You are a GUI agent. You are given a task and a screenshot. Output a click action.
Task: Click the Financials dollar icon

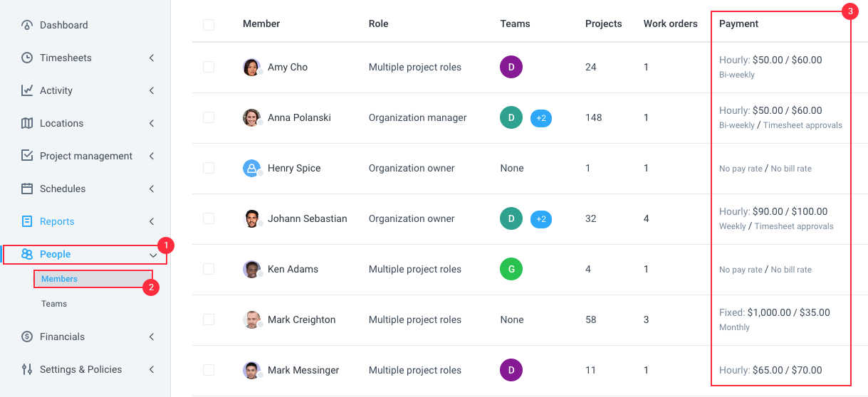pos(27,337)
